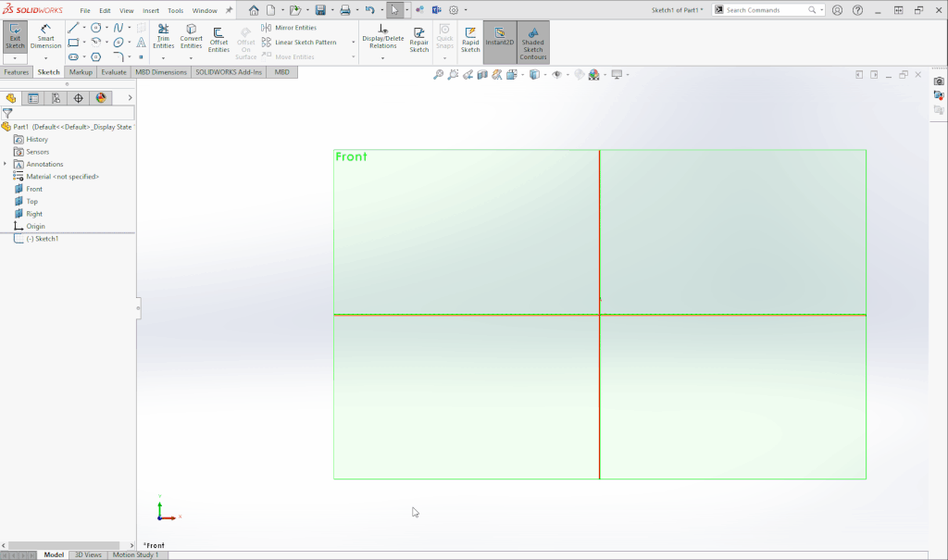948x560 pixels.
Task: Open the Tools menu
Action: coord(175,10)
